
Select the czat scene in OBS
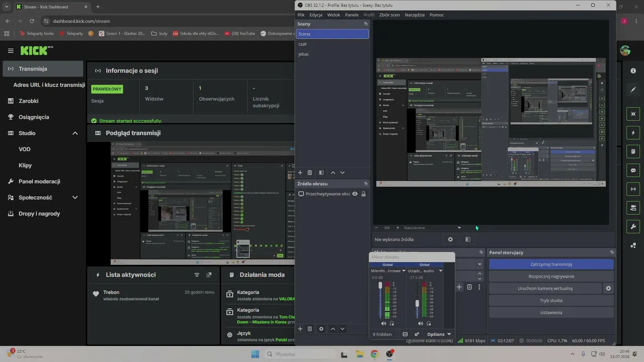click(x=332, y=44)
